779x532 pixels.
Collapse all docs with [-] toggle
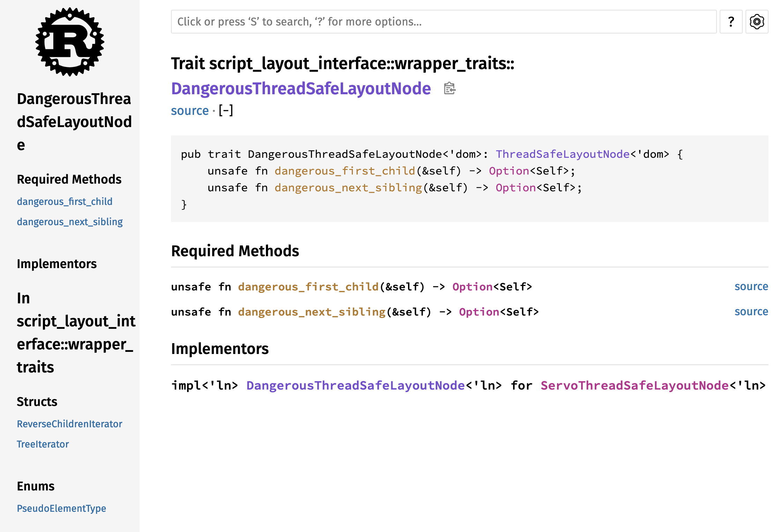(226, 111)
